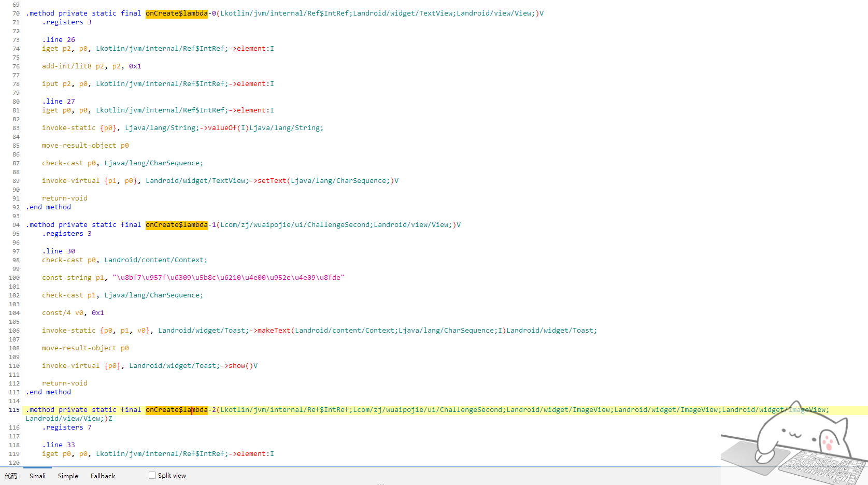Select the Smali view tab
Image resolution: width=868 pixels, height=485 pixels.
pos(37,476)
